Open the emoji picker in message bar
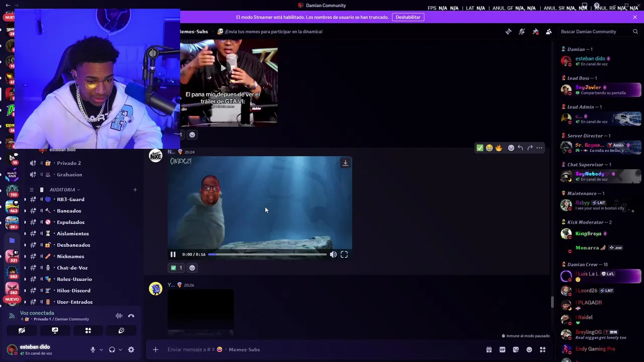 [x=529, y=350]
